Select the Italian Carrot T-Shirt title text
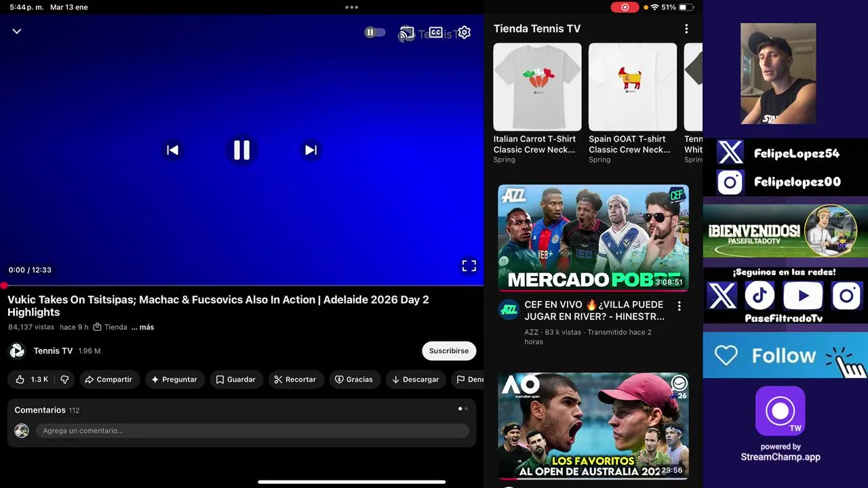 tap(534, 144)
